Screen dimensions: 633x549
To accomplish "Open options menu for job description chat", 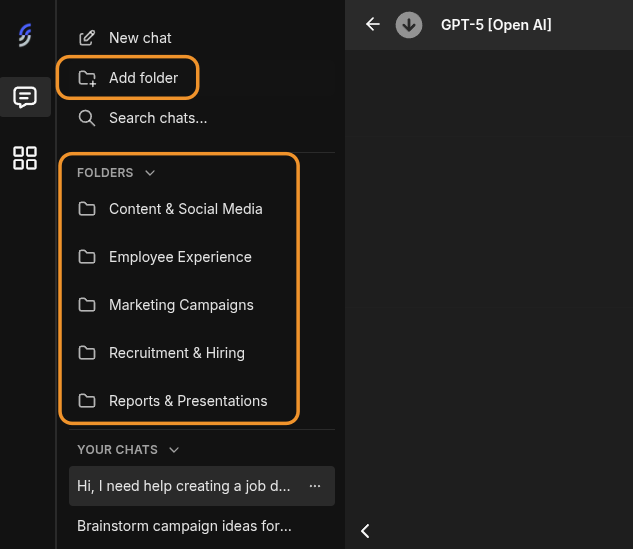I will 315,486.
